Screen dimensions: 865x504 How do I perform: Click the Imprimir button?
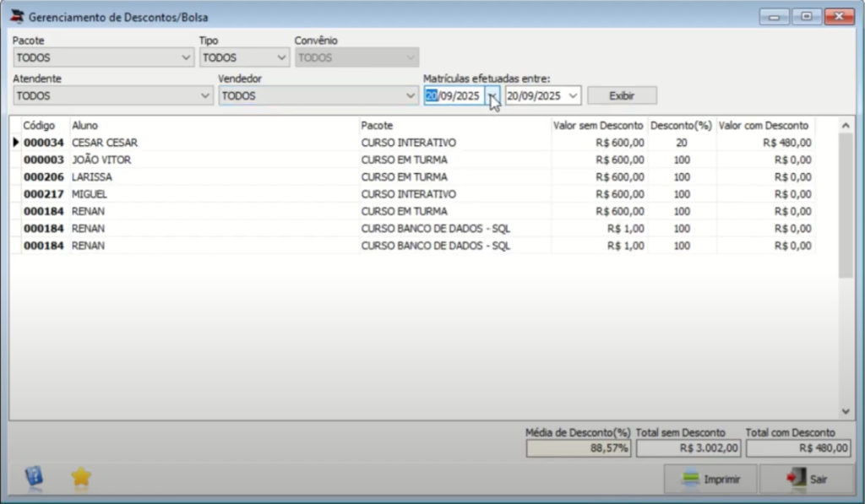[710, 480]
